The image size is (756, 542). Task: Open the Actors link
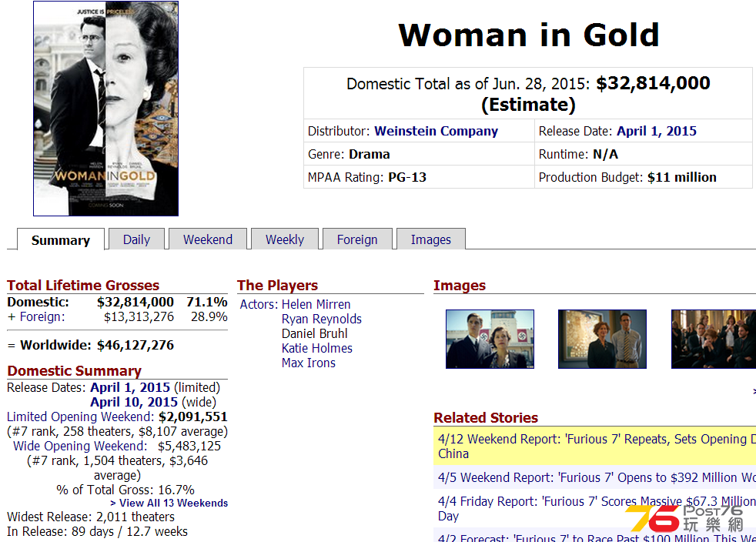tap(259, 304)
